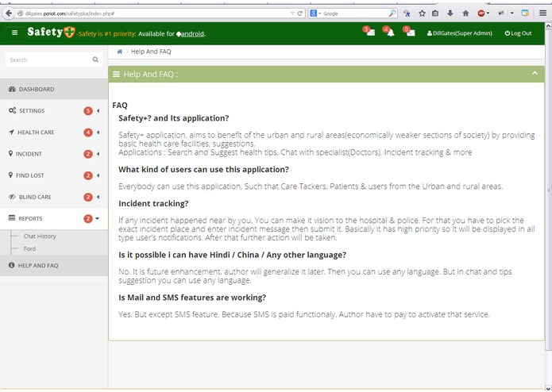Click the Blind Care eye-slash icon
This screenshot has height=392, width=552.
point(12,197)
